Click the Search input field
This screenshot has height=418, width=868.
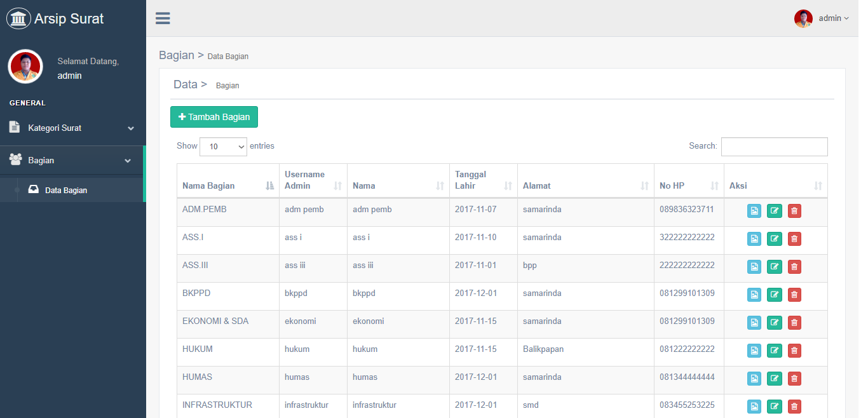774,147
